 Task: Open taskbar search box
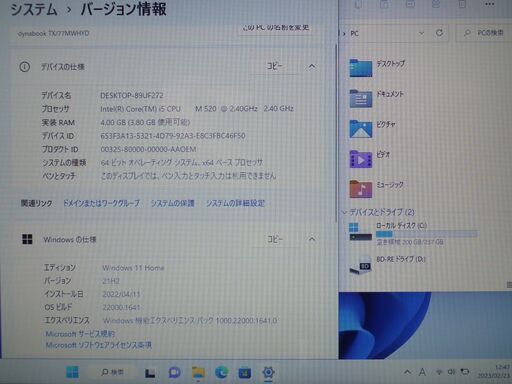112,372
